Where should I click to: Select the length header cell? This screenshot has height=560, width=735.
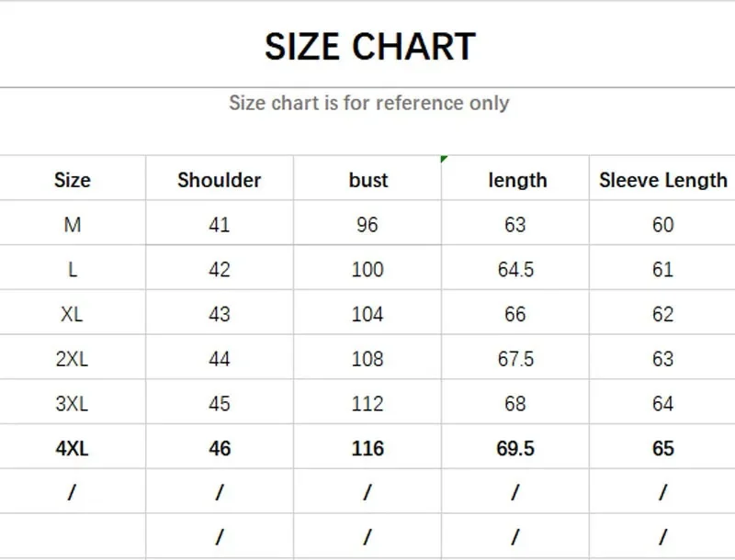(x=515, y=180)
